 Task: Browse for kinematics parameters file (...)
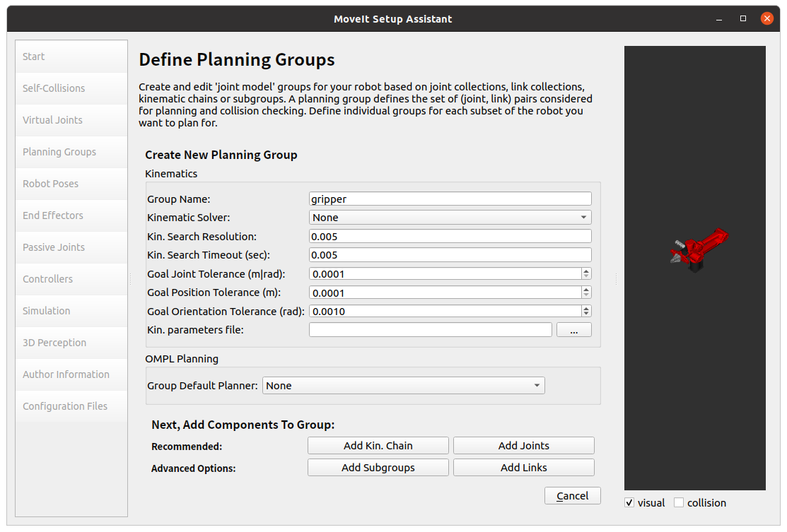[573, 330]
